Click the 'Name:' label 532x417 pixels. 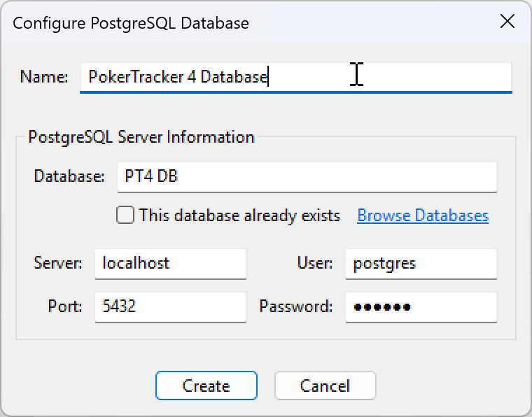click(x=44, y=77)
